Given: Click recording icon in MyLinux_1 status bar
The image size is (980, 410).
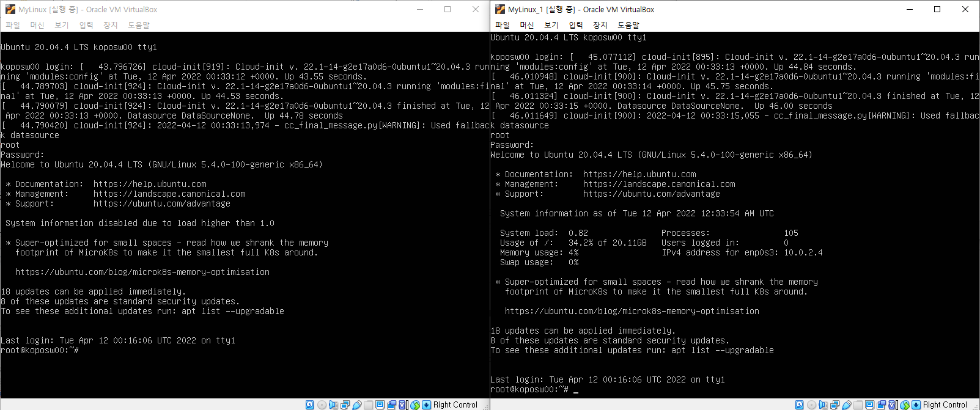Looking at the screenshot, I should pyautogui.click(x=882, y=405).
